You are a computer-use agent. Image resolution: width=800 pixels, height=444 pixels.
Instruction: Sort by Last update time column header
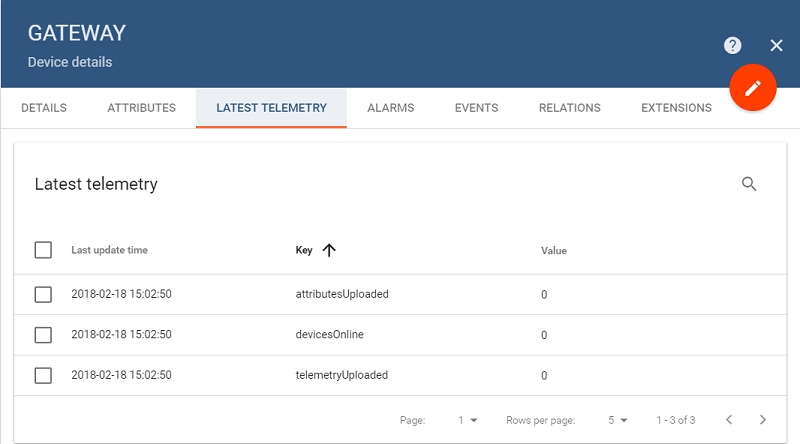coord(109,250)
